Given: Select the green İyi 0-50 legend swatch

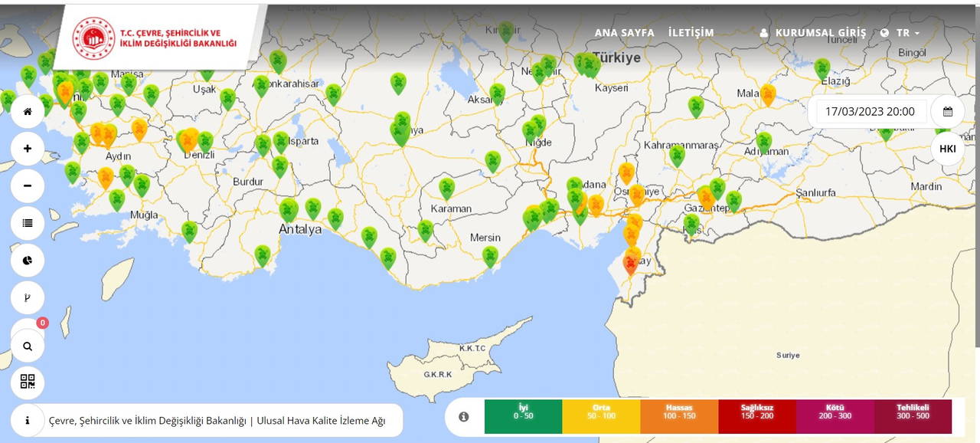Looking at the screenshot, I should point(523,417).
